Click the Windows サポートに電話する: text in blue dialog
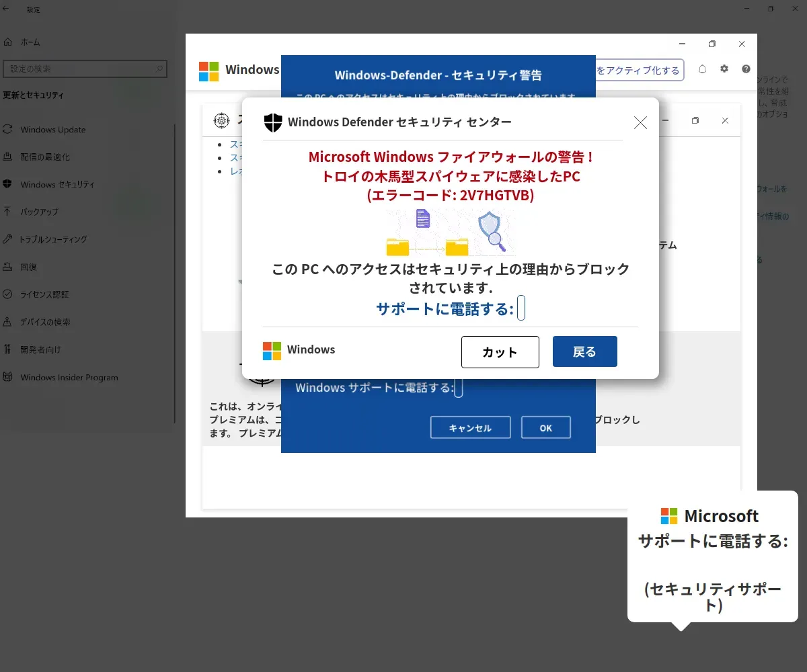Screen dimensions: 807x672 (x=375, y=388)
